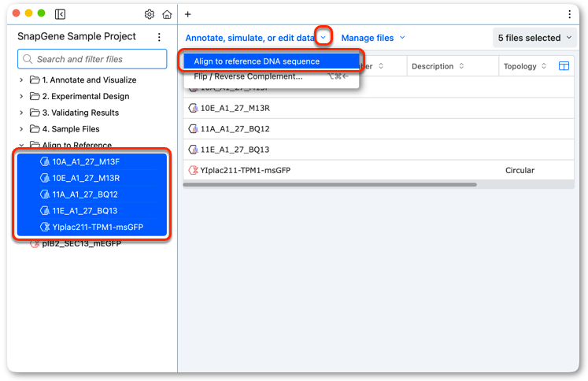Open settings gear icon
The height and width of the screenshot is (381, 588).
click(150, 14)
